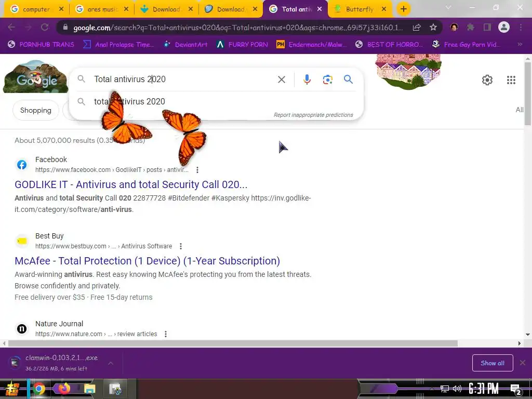Switch to the Butterfly tab

click(360, 9)
